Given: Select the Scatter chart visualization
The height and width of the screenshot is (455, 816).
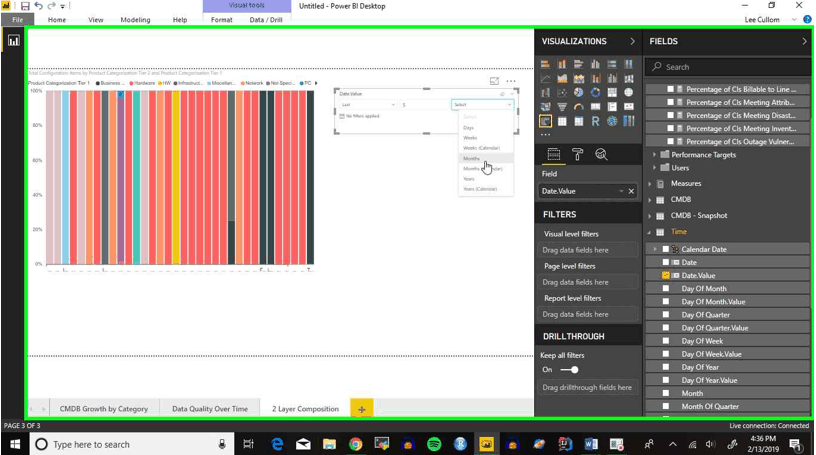Looking at the screenshot, I should pyautogui.click(x=562, y=93).
